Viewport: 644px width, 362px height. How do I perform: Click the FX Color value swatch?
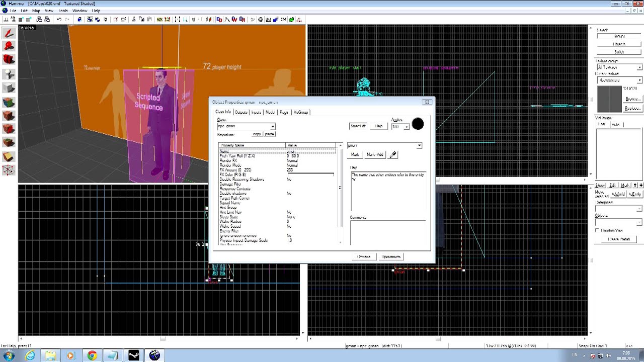coord(310,174)
